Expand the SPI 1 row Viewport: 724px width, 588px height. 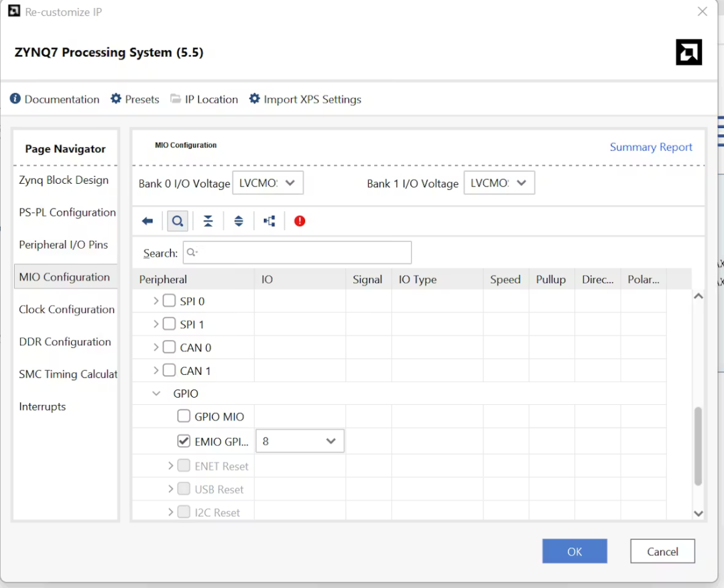156,324
